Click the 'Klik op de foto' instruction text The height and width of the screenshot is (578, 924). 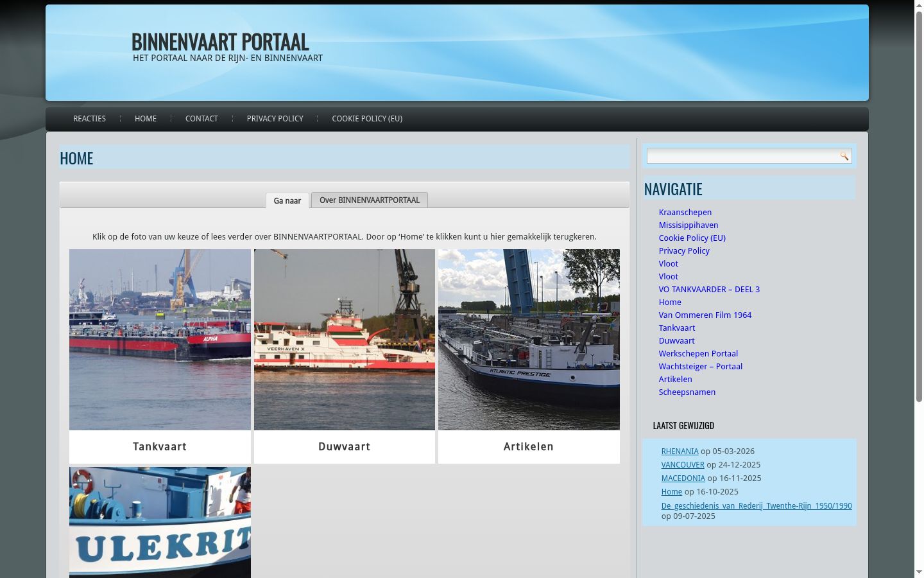[345, 236]
